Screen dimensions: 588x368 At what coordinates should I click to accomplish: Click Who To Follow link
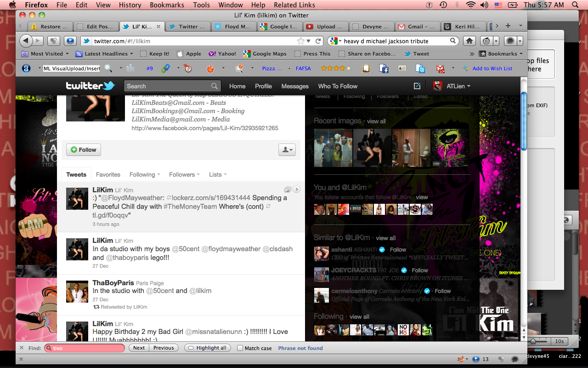[x=338, y=86]
